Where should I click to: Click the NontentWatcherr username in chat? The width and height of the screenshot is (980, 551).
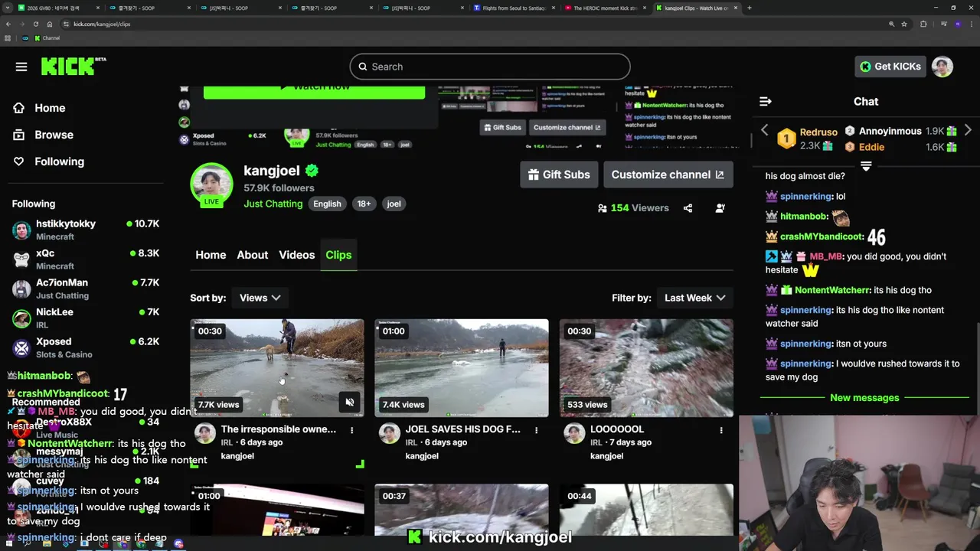tap(833, 290)
